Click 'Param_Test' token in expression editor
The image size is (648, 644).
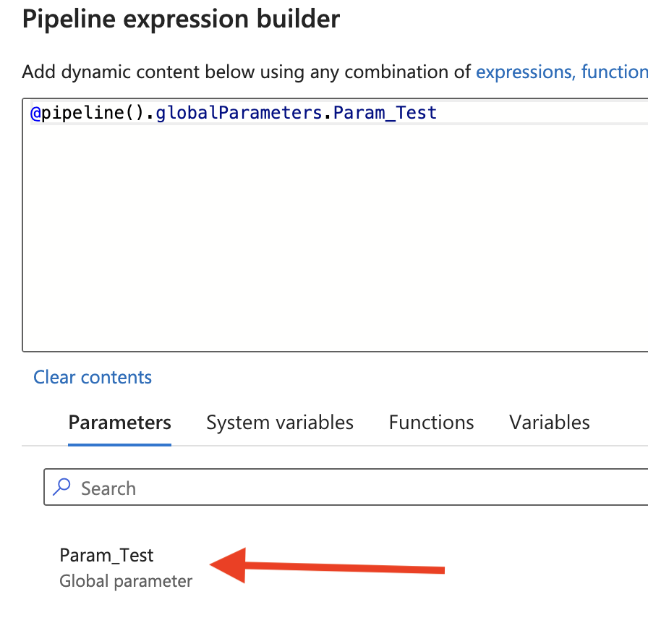tap(385, 113)
